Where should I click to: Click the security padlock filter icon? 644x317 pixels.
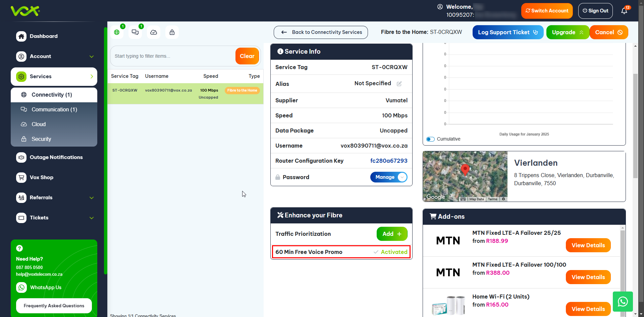pyautogui.click(x=172, y=33)
